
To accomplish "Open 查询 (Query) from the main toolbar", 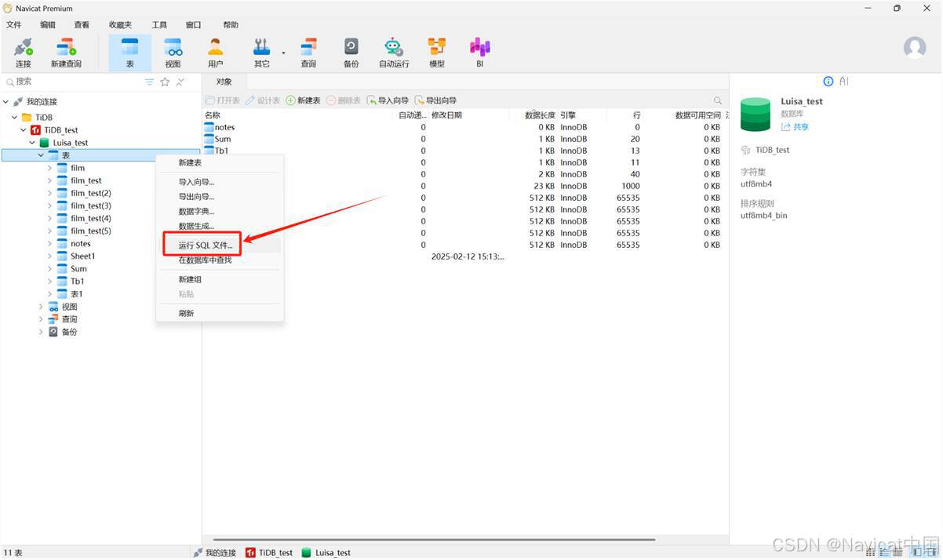I will click(308, 53).
